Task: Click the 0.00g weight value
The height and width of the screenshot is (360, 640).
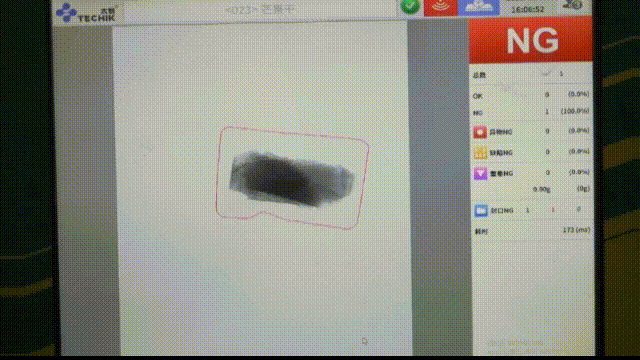Action: click(x=541, y=189)
